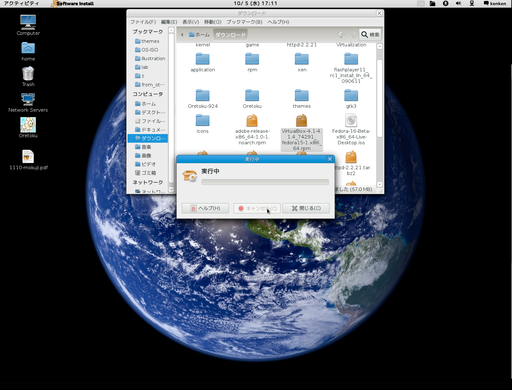Open illustration bookmark in sidebar

(x=150, y=58)
